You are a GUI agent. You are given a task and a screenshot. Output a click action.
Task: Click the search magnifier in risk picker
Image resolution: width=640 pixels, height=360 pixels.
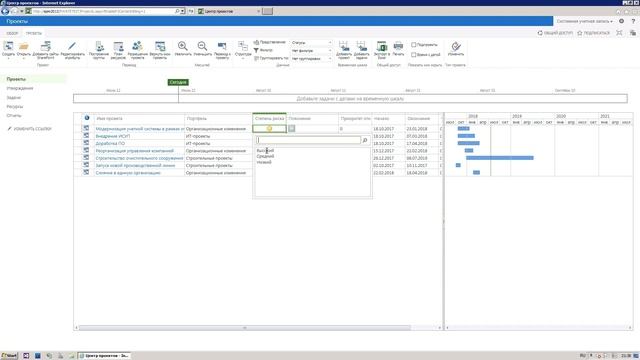coord(365,140)
